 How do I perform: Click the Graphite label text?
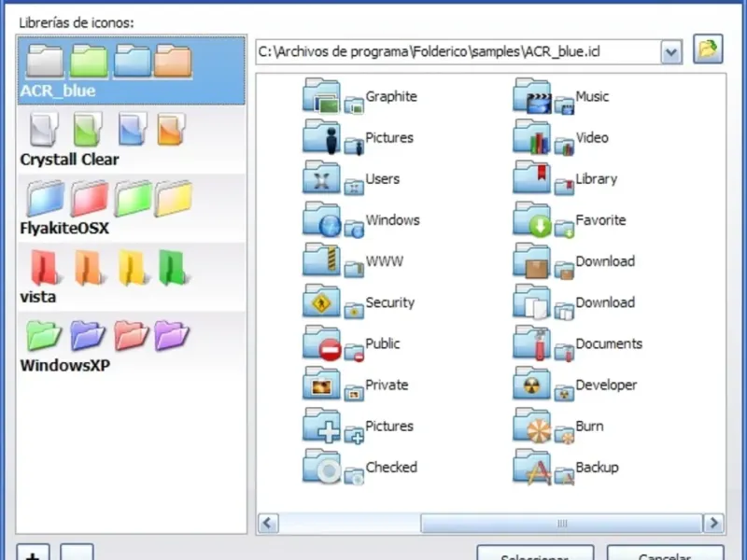[x=391, y=96]
